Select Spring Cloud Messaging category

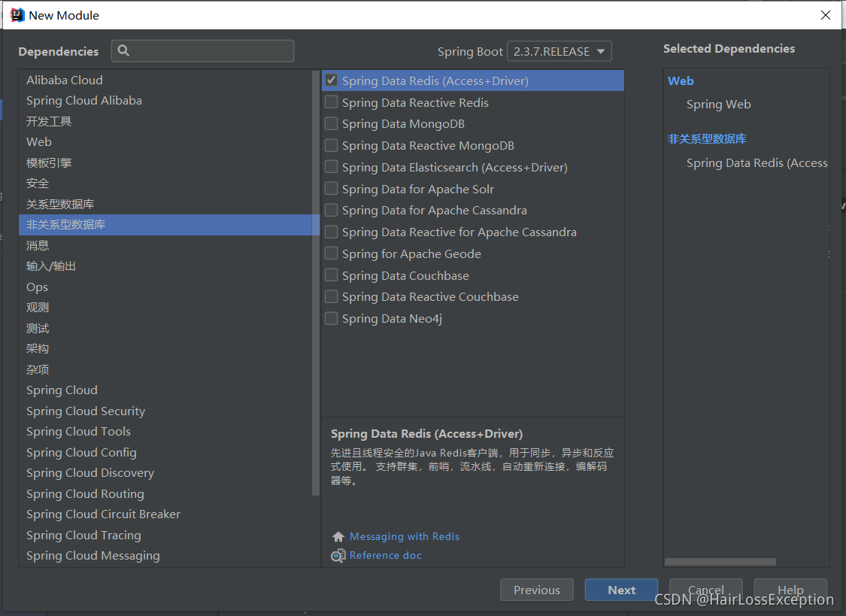165,556
